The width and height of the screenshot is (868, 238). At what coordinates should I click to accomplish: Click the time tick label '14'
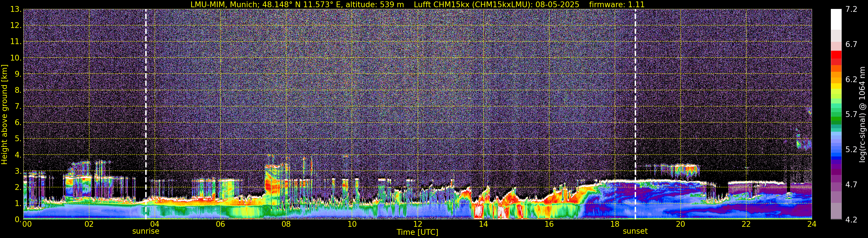[483, 224]
